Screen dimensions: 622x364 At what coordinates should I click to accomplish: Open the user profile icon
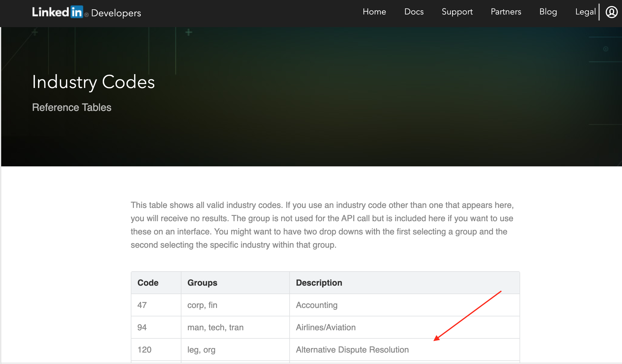pyautogui.click(x=611, y=12)
